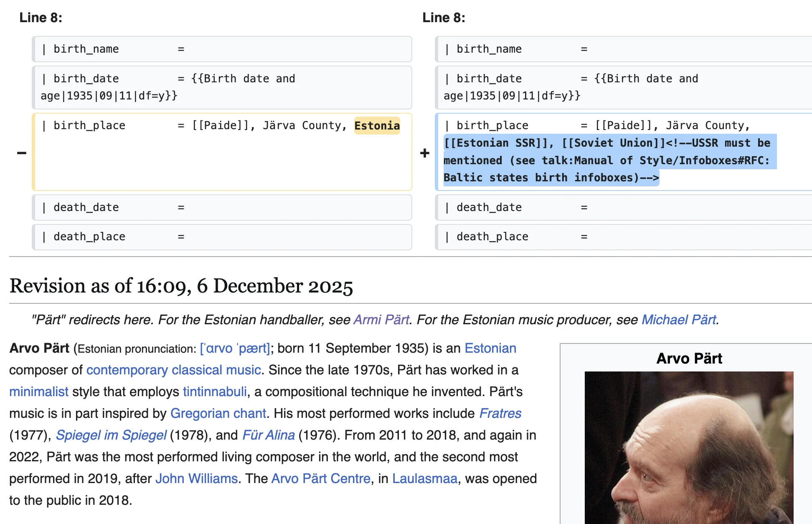Follow the John Williams link
This screenshot has height=524, width=812.
[x=196, y=478]
